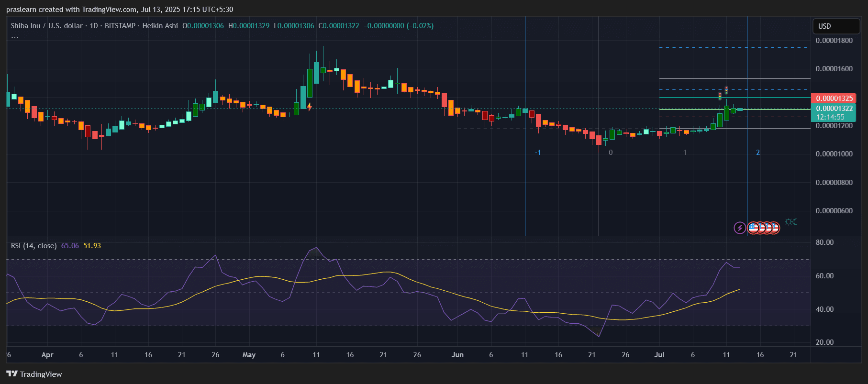Click the leftmost US flag economic event icon
The width and height of the screenshot is (868, 384).
pos(753,228)
